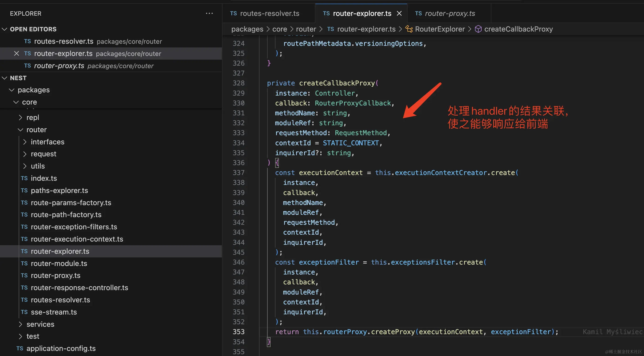
Task: Expand the interfaces folder
Action: pos(25,142)
